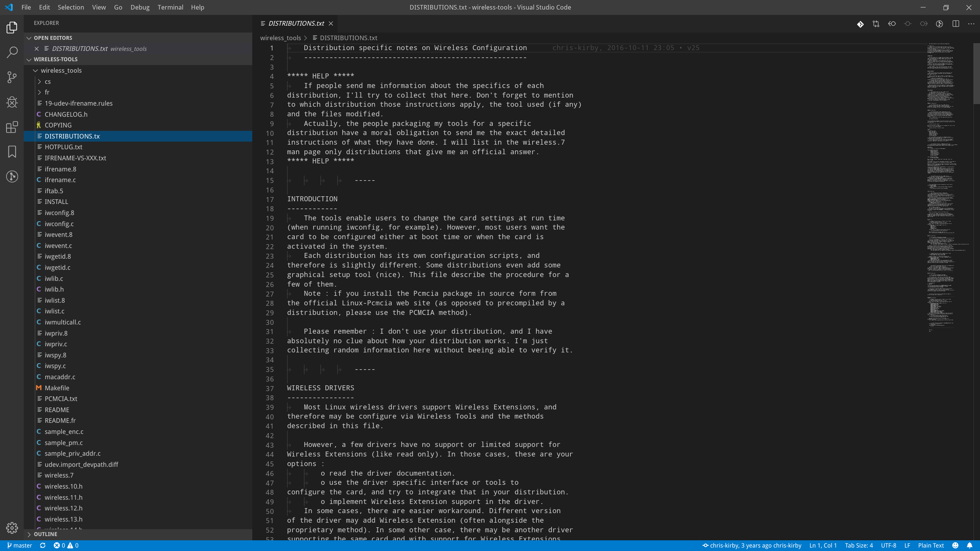Change language mode via Plain Text button
Image resolution: width=980 pixels, height=551 pixels.
coord(931,545)
